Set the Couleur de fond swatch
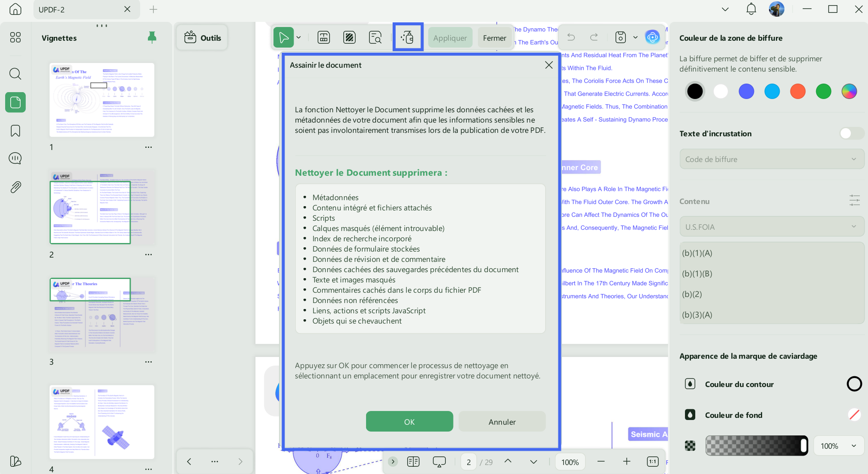Image resolution: width=868 pixels, height=474 pixels. click(x=854, y=414)
